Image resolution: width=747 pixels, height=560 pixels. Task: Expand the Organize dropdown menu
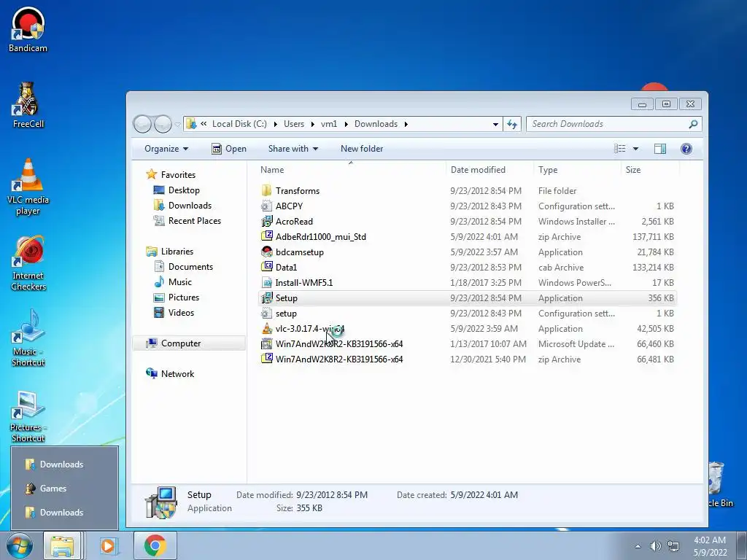click(x=166, y=149)
